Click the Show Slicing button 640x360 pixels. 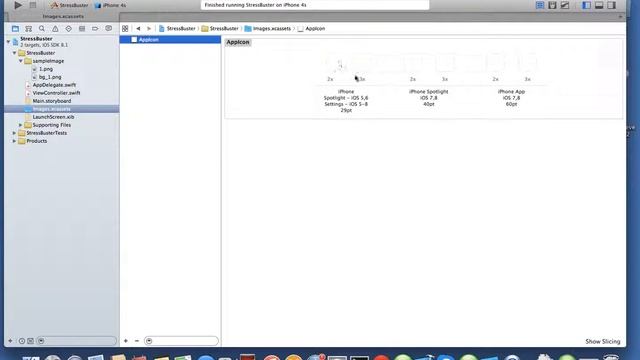(x=602, y=341)
